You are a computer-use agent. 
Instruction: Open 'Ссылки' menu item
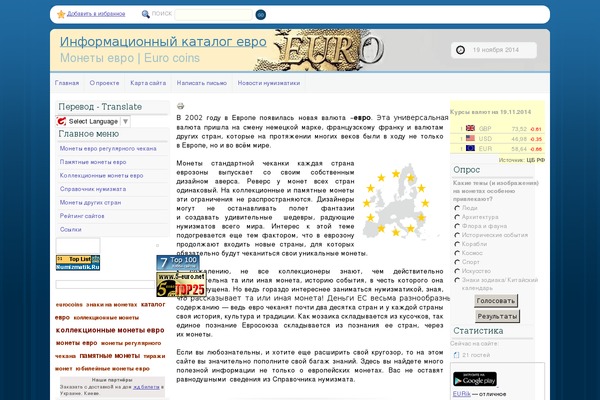(71, 229)
